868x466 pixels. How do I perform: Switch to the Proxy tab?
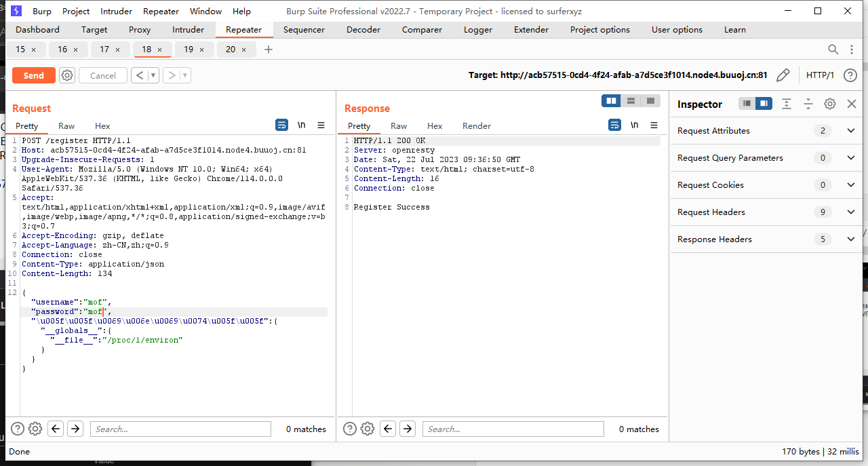pos(140,30)
